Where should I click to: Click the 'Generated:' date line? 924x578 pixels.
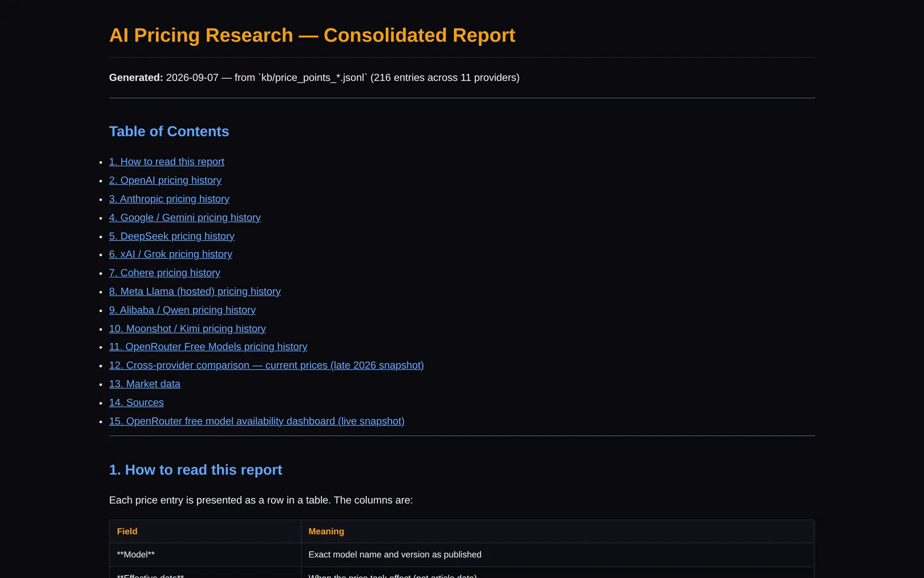point(314,77)
